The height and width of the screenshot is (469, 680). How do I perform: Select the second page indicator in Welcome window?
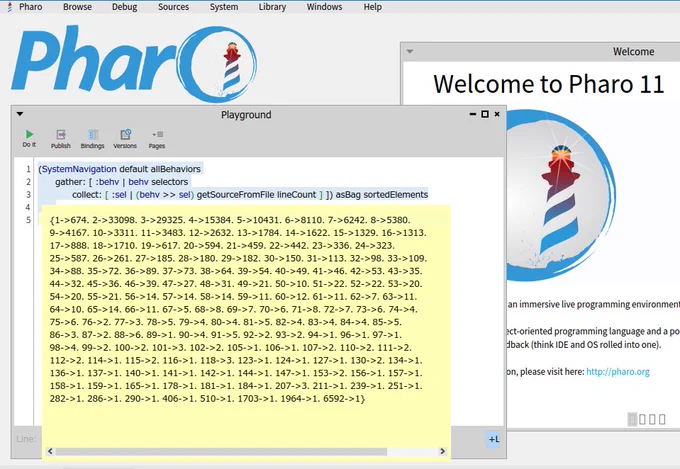pos(643,419)
